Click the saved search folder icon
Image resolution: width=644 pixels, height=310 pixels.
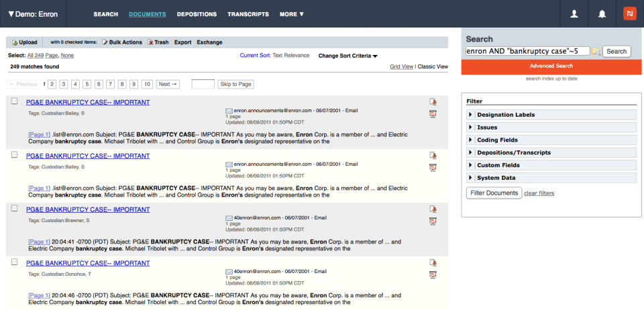596,52
